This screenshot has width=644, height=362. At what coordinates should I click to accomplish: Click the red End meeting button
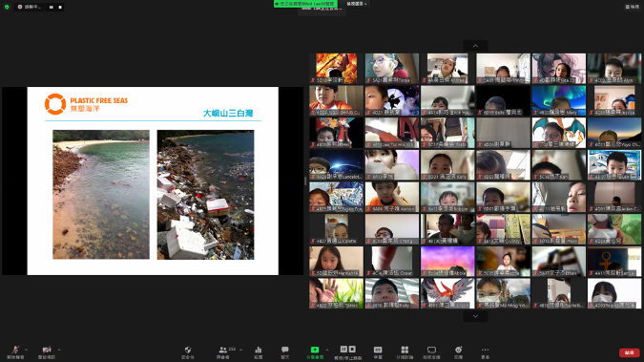(630, 352)
